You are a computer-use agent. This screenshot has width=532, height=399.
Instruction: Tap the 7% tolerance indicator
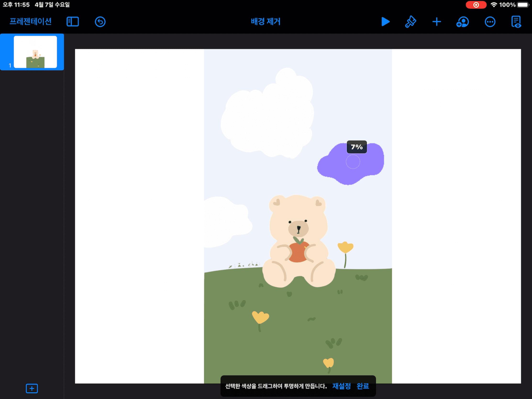(x=357, y=147)
